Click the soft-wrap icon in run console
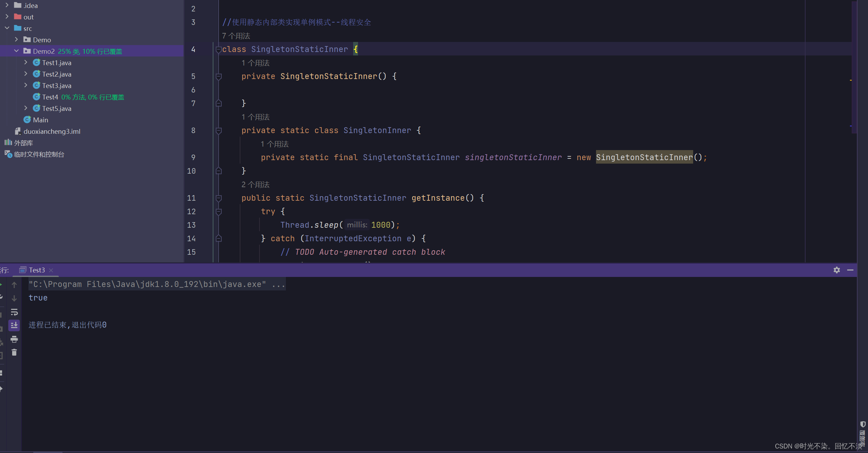This screenshot has height=453, width=868. point(14,312)
